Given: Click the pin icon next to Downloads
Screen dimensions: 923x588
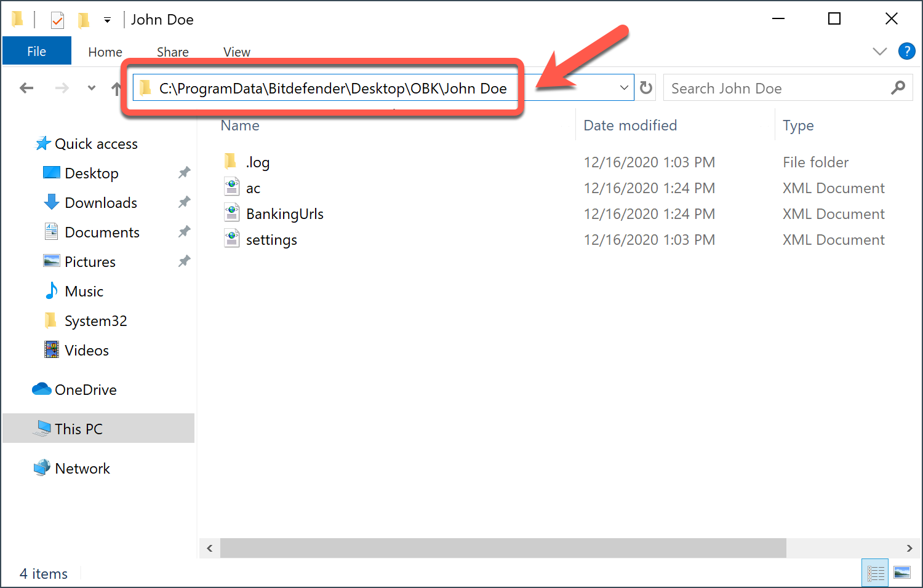Looking at the screenshot, I should 184,202.
